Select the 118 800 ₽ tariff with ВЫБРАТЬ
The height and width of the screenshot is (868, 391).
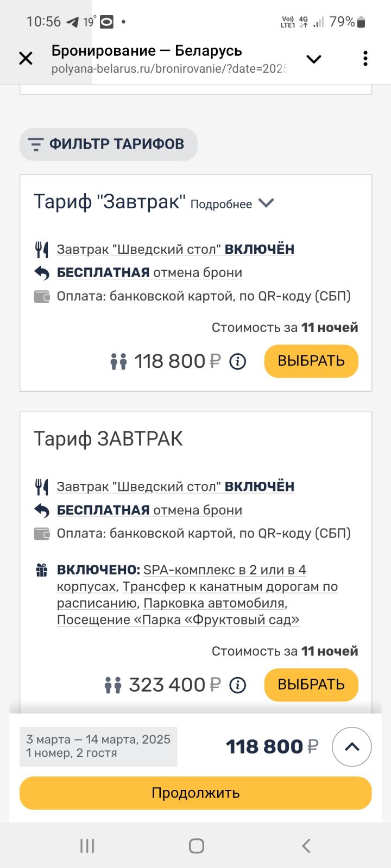(x=311, y=361)
